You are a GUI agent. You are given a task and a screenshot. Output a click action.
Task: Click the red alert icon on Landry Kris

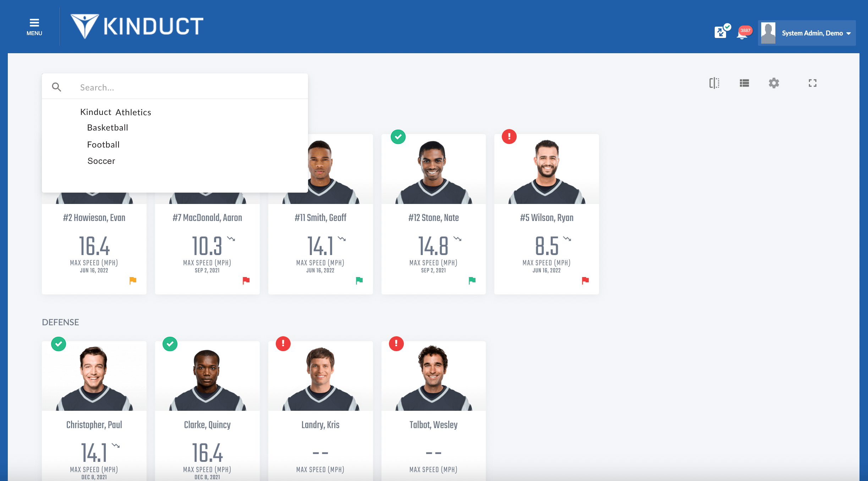pyautogui.click(x=283, y=344)
